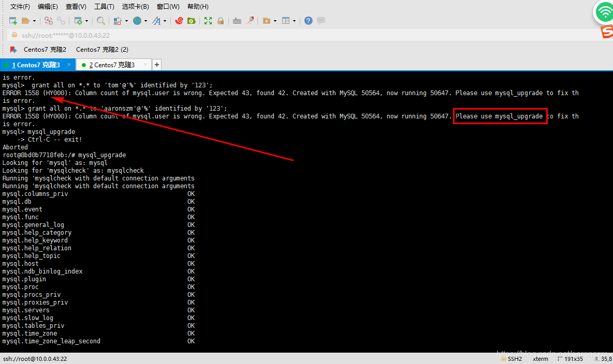Click the Disconnect broken-link icon
The width and height of the screenshot is (613, 364).
click(49, 21)
